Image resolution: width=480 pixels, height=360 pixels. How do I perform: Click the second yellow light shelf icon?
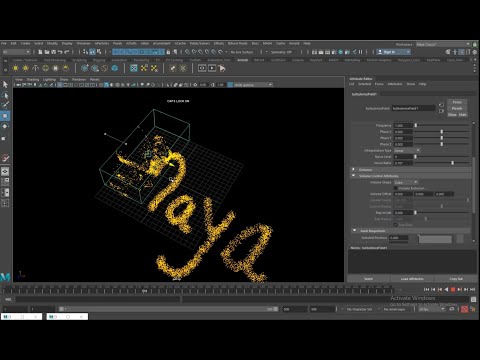[26, 68]
